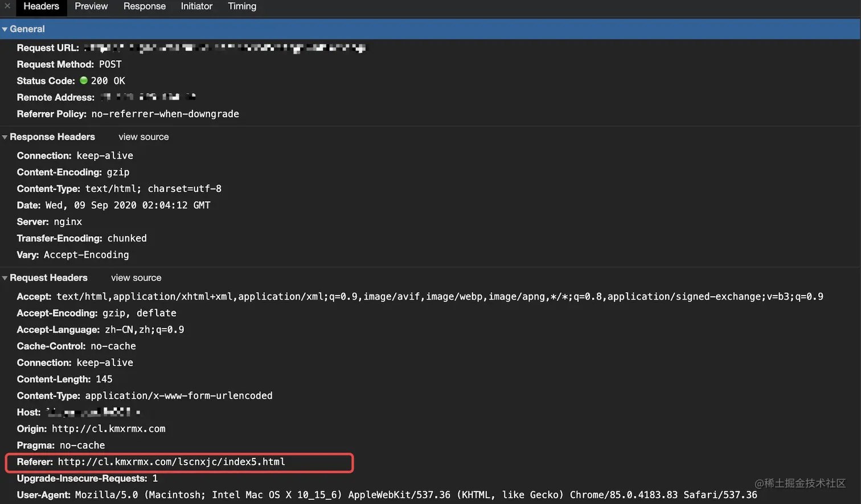Select the Request Method POST value
The width and height of the screenshot is (861, 504).
(x=110, y=64)
